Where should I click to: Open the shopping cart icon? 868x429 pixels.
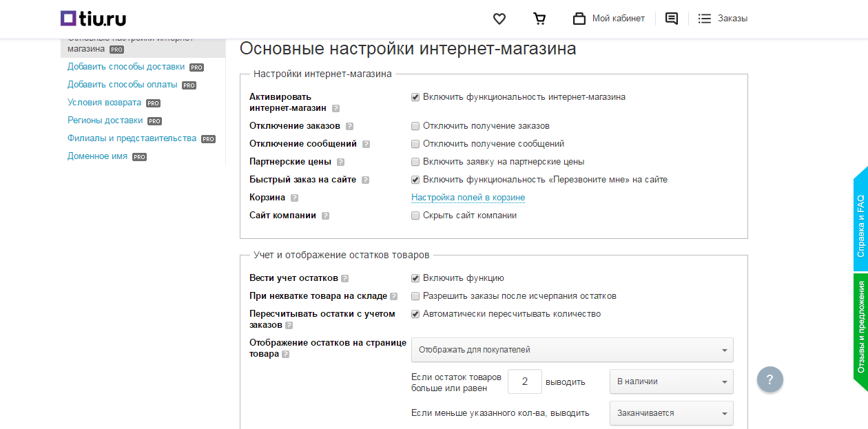tap(539, 18)
